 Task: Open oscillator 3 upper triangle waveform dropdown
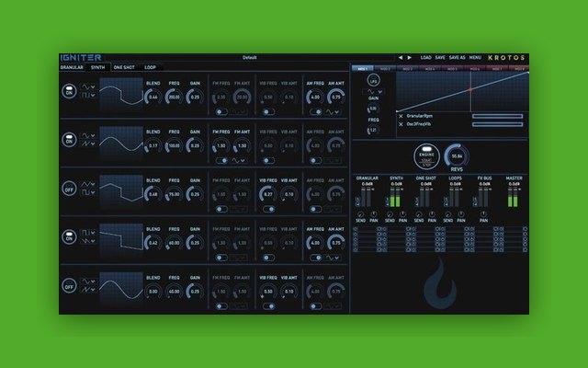(x=88, y=184)
